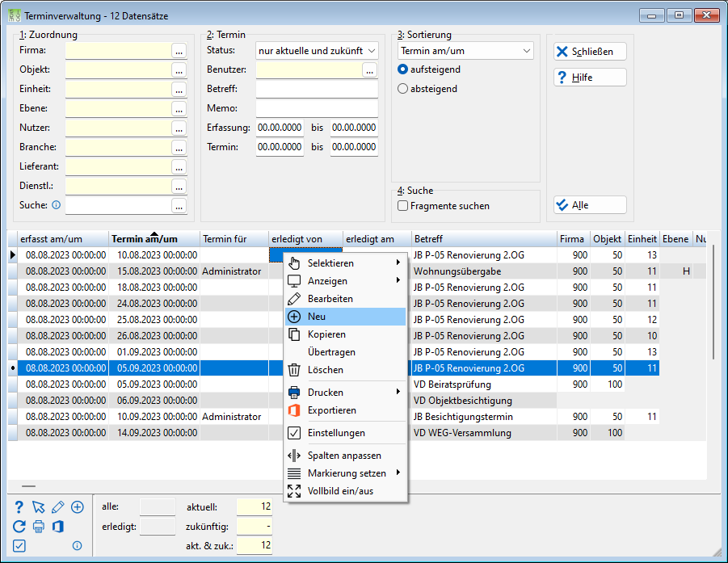728x563 pixels.
Task: Click the Schließen button
Action: pyautogui.click(x=590, y=51)
